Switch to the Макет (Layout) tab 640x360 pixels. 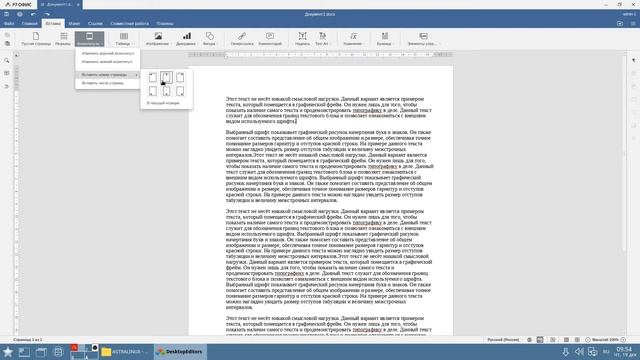tap(74, 24)
